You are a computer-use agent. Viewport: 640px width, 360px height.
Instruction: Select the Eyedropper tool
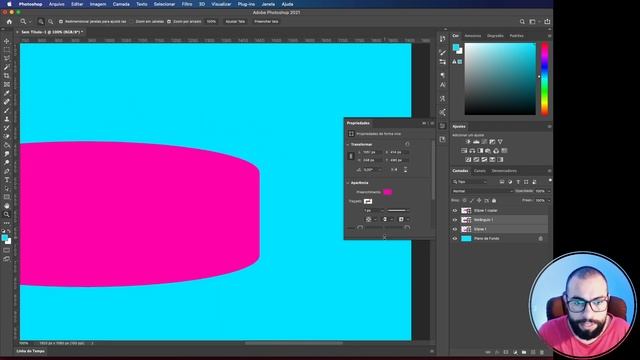coord(7,93)
